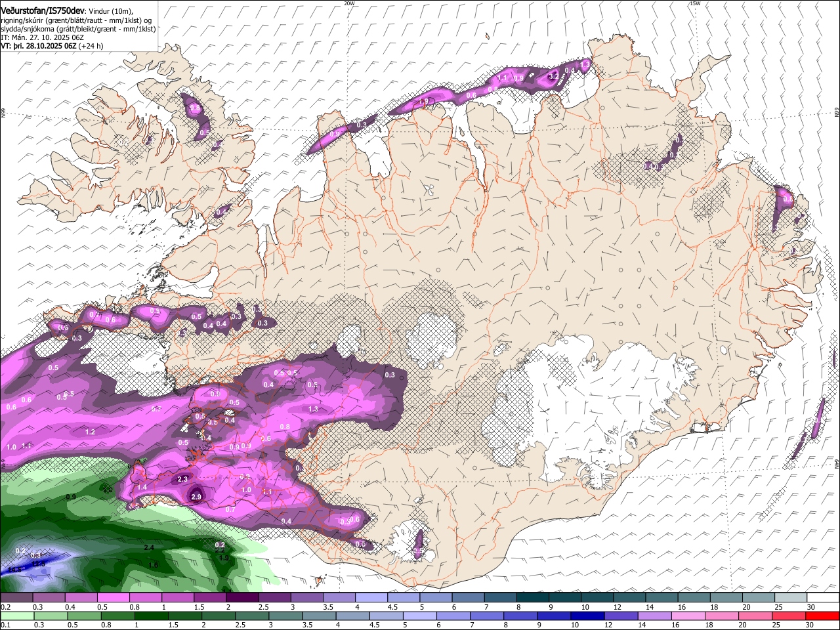The width and height of the screenshot is (840, 630).
Task: Click the 15W longitude label at the top edge
Action: [695, 3]
